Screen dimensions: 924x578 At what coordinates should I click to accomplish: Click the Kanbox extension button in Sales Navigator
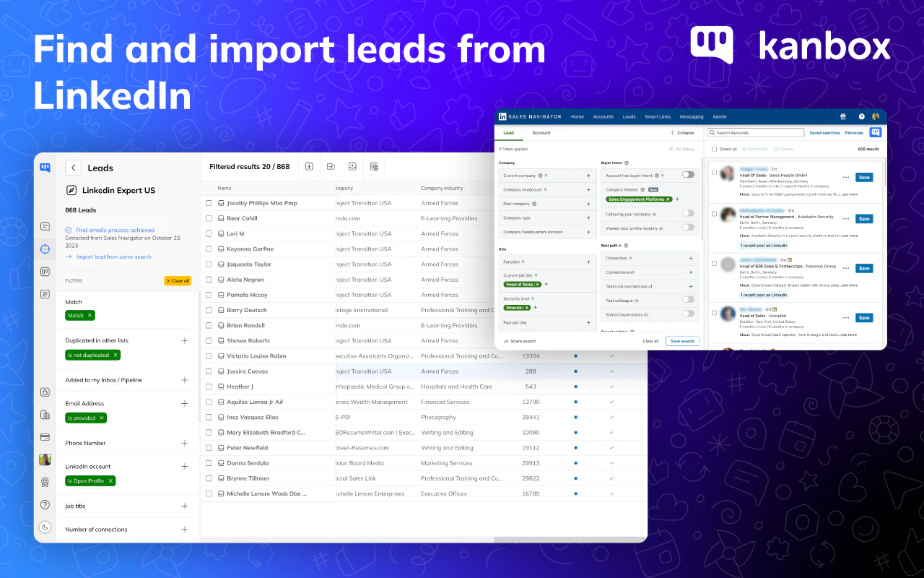coord(876,132)
